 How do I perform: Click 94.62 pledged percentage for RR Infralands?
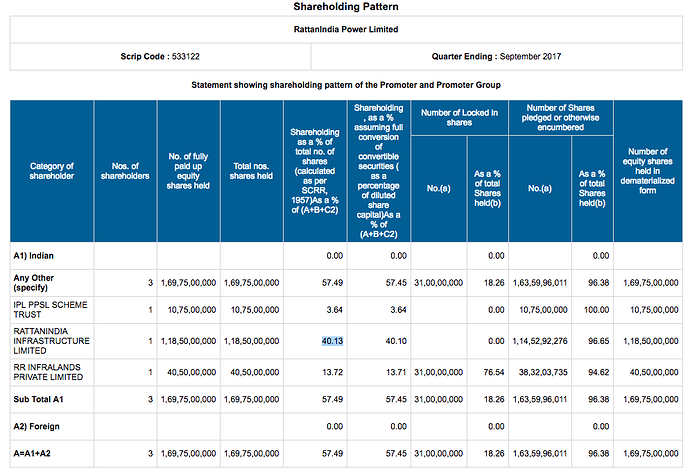[598, 372]
